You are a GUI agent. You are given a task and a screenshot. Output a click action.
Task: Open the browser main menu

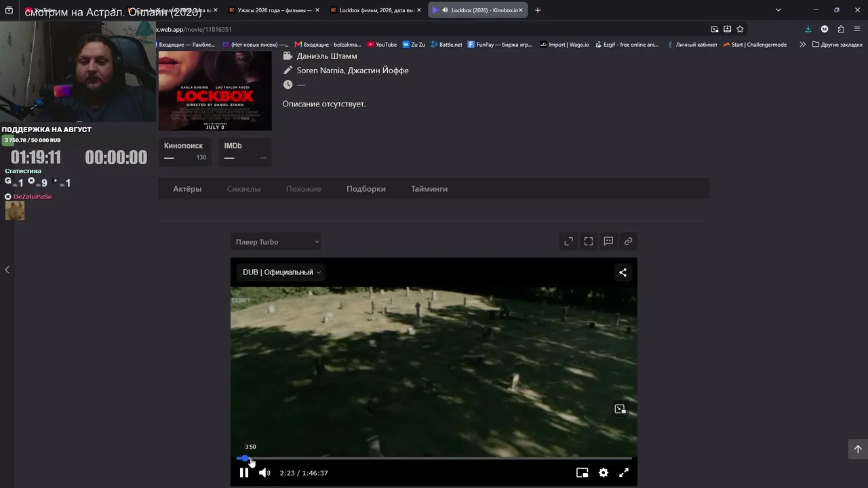coord(858,29)
